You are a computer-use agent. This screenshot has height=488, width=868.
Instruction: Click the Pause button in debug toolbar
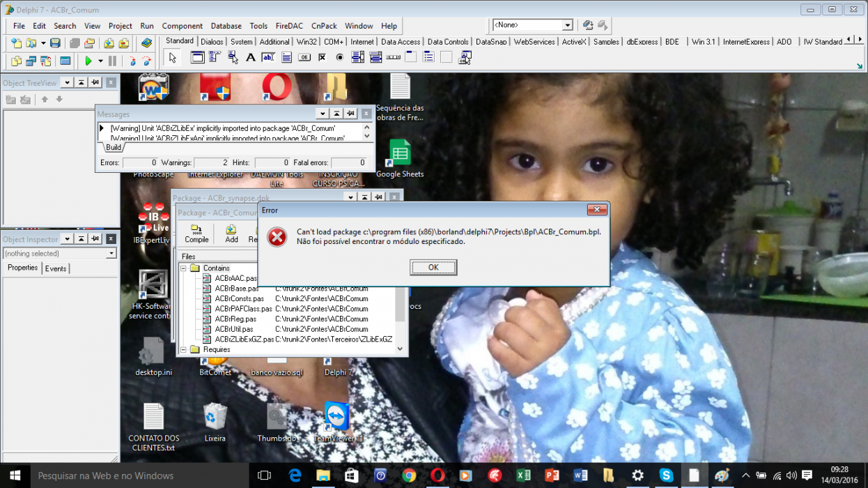(x=112, y=61)
